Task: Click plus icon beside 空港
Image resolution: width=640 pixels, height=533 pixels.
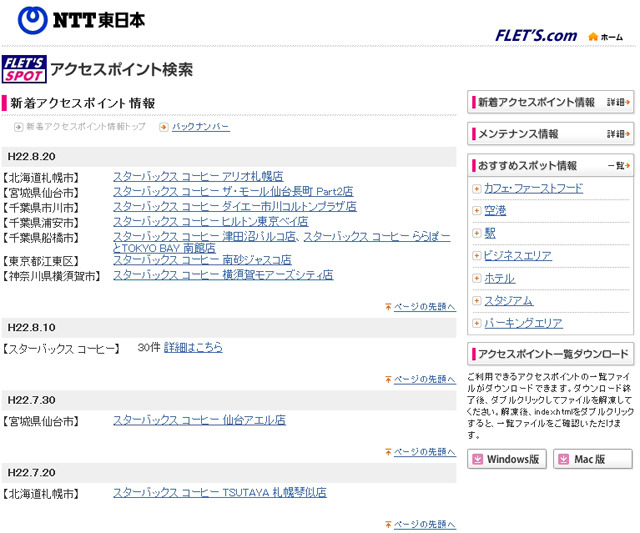Action: click(x=476, y=211)
